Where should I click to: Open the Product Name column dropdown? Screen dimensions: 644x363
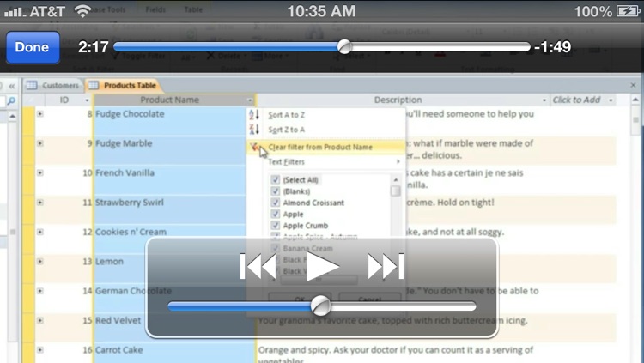pyautogui.click(x=250, y=100)
